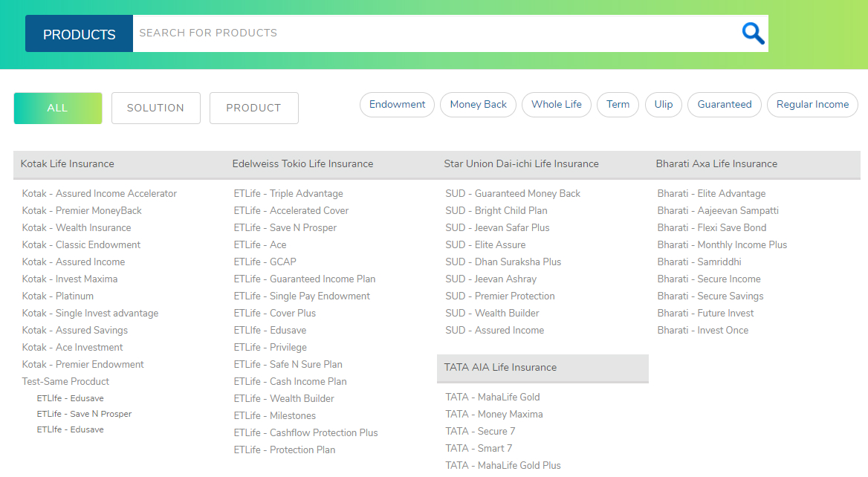Apply the Guaranteed filter
Screen dimensions: 868x477
(724, 105)
